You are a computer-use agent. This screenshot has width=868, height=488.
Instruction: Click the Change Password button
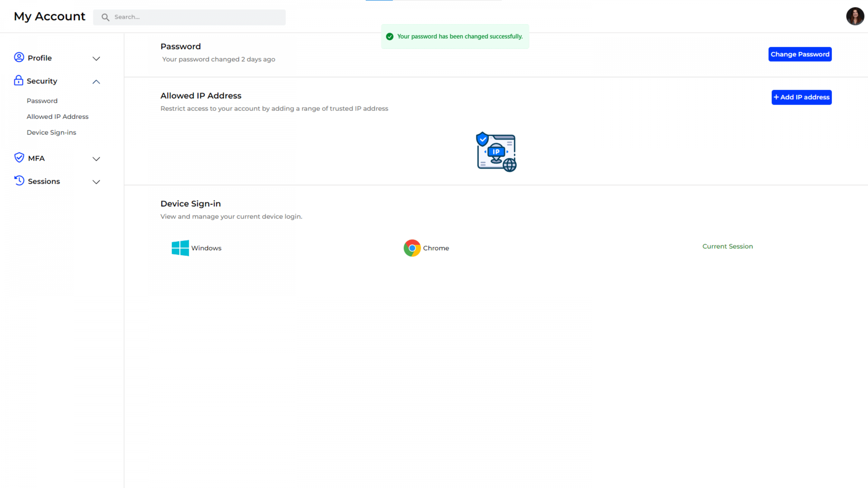[x=800, y=54]
